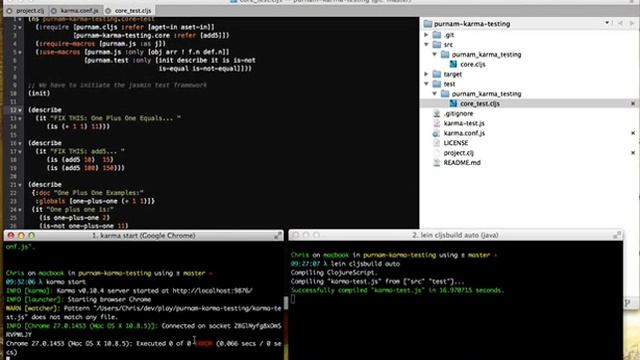Screen dimensions: 640x360
Task: Toggle fullscreen on karma start terminal
Action: [278, 236]
